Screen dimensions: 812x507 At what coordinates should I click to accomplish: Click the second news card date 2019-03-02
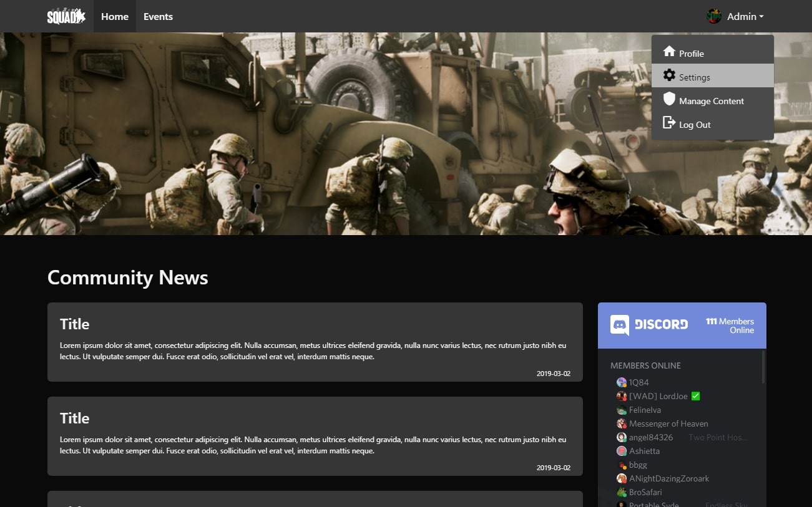[x=554, y=468]
